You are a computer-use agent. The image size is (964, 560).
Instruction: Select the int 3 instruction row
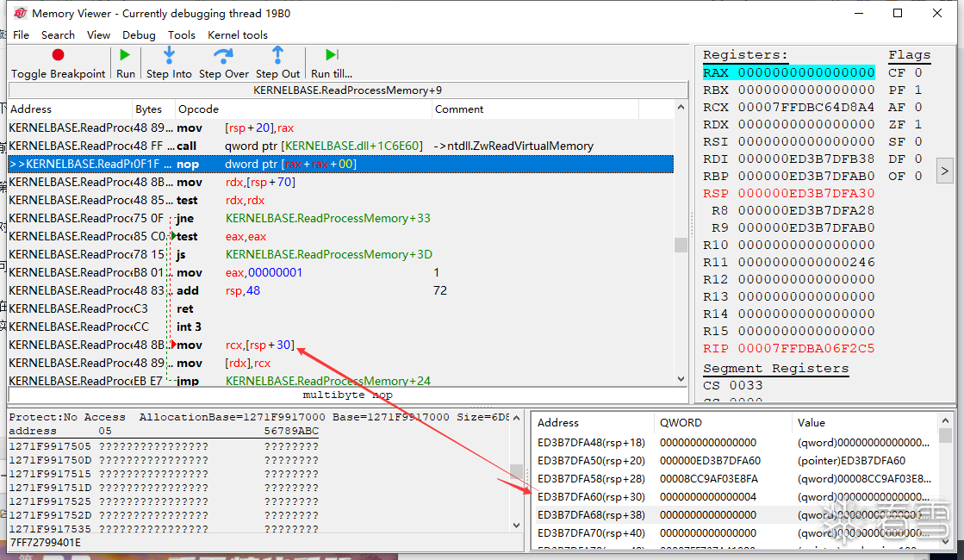tap(340, 327)
